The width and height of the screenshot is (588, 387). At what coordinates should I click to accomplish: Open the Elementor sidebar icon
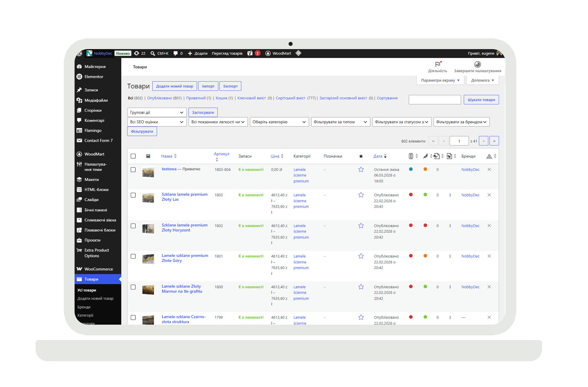(x=79, y=77)
